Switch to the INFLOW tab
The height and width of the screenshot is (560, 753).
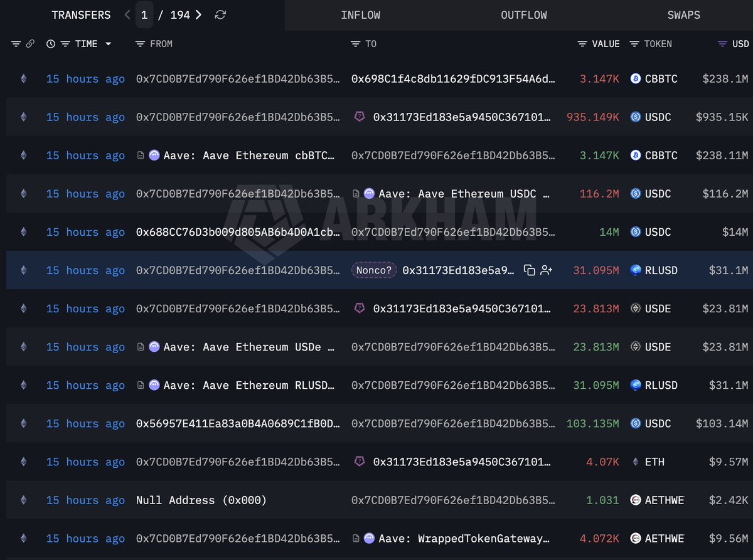tap(361, 14)
